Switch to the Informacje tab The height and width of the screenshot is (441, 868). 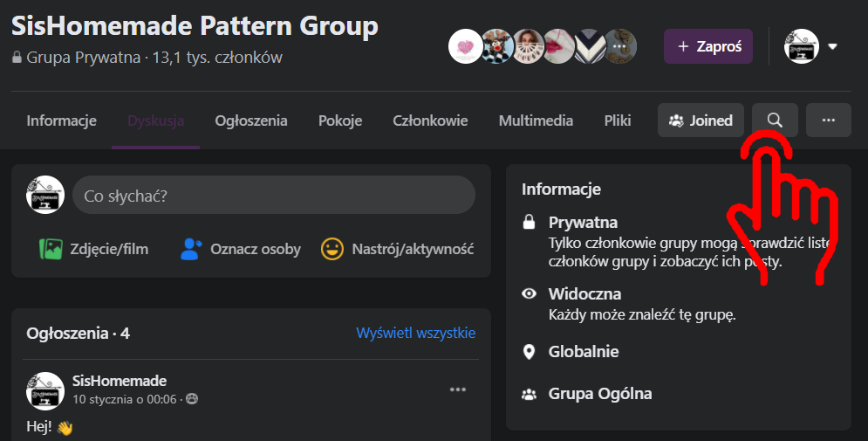click(x=61, y=121)
